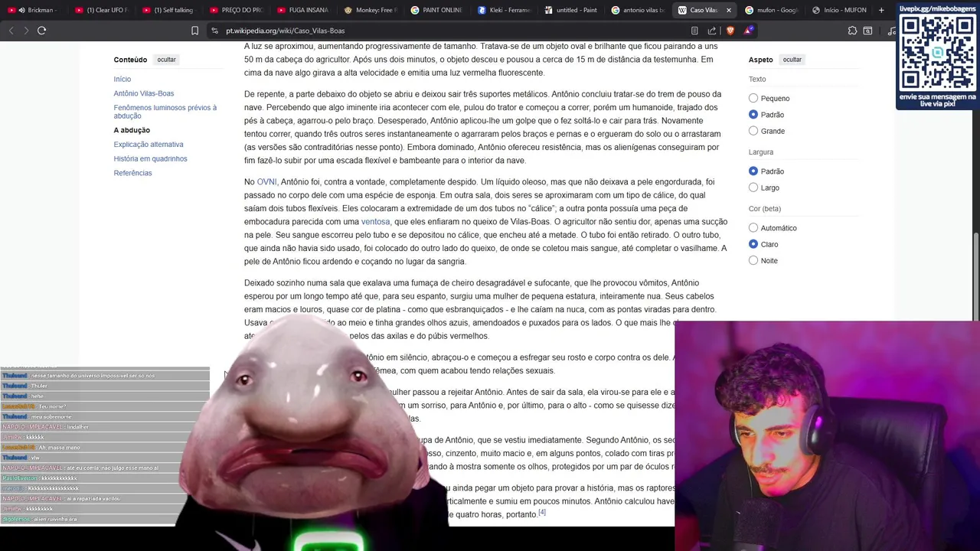Jump to A abdução section
Screen dimensions: 980x551
coord(132,130)
